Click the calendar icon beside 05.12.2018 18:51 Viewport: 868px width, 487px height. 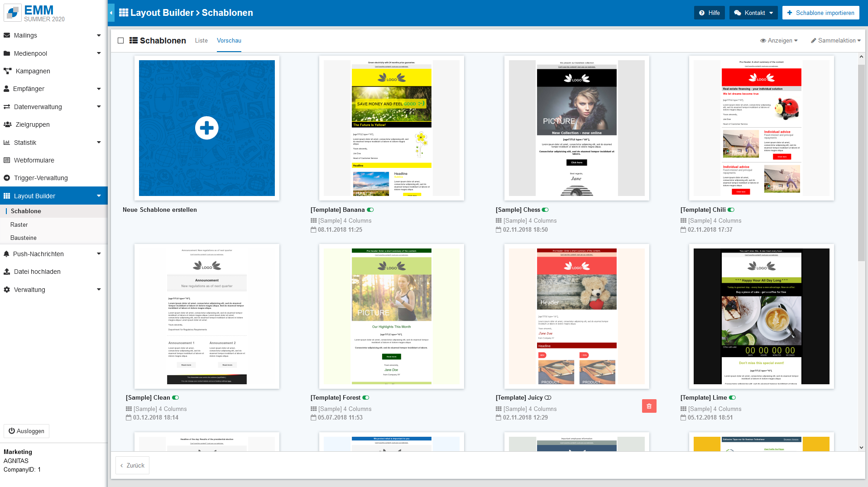(683, 418)
